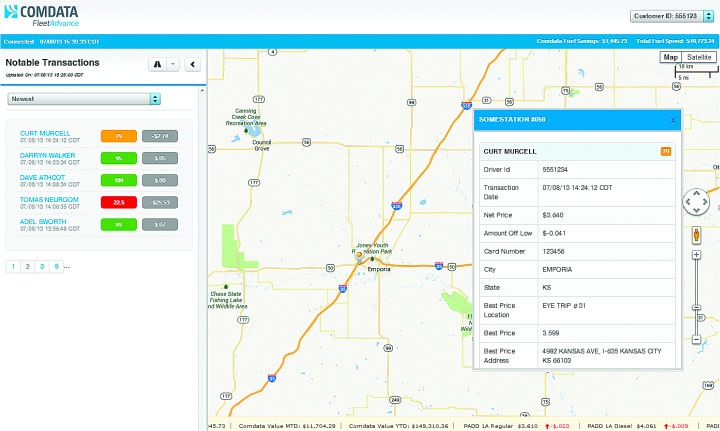Open the Customer ID selector

[672, 16]
